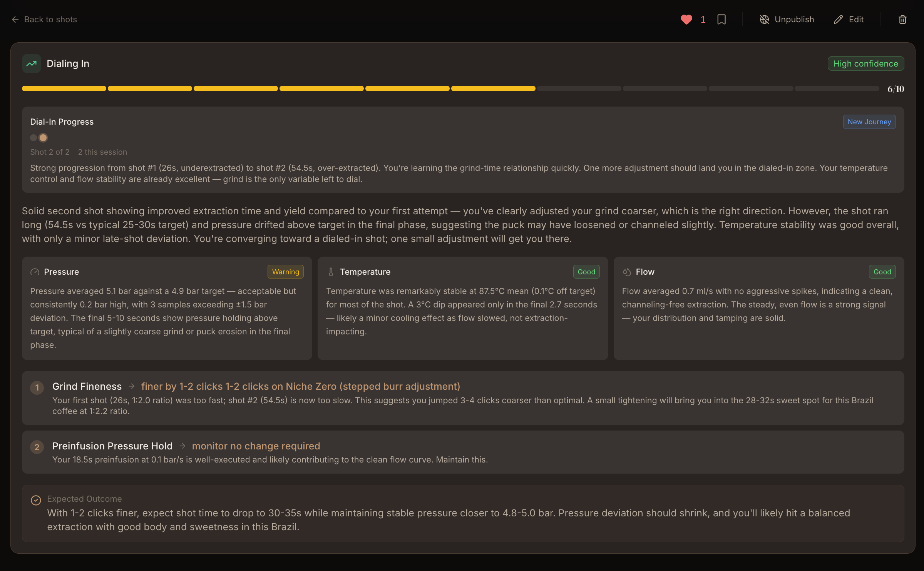The image size is (924, 571).
Task: Click the Pressure gauge icon
Action: pyautogui.click(x=35, y=272)
